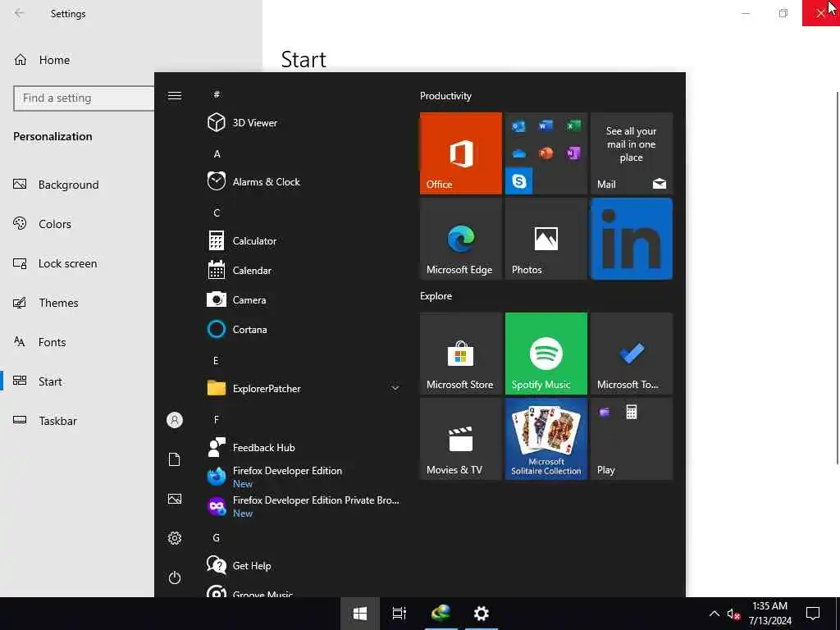Open Pictures from Start side rail
This screenshot has width=840, height=630.
pos(175,499)
